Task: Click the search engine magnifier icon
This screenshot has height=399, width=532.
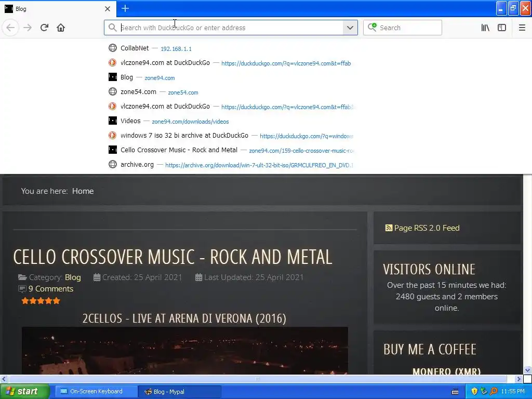Action: [372, 27]
